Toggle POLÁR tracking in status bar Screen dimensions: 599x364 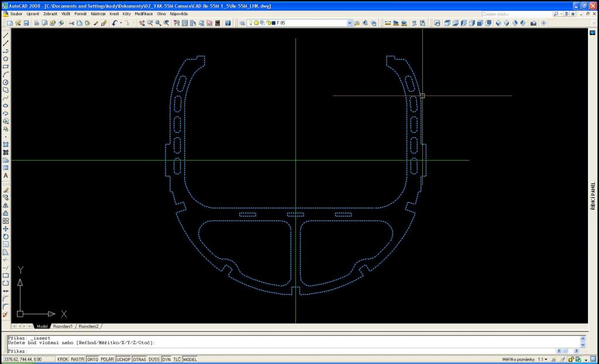(107, 359)
